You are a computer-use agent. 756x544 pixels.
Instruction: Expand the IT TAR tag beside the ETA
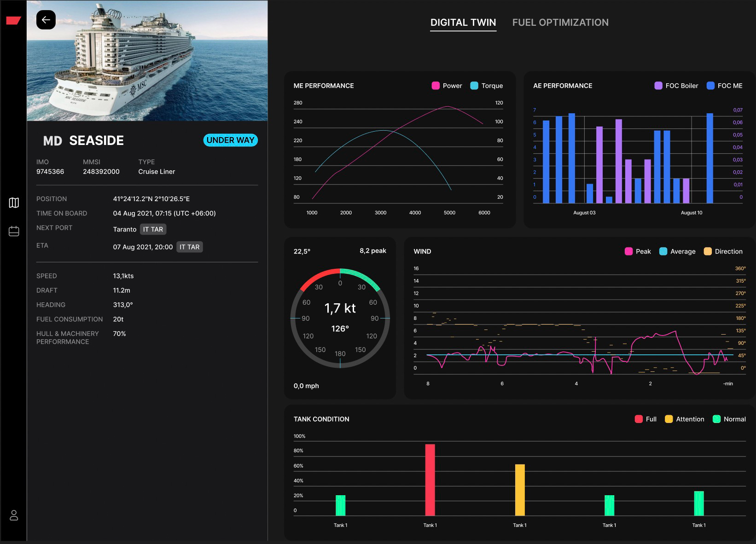pyautogui.click(x=190, y=247)
